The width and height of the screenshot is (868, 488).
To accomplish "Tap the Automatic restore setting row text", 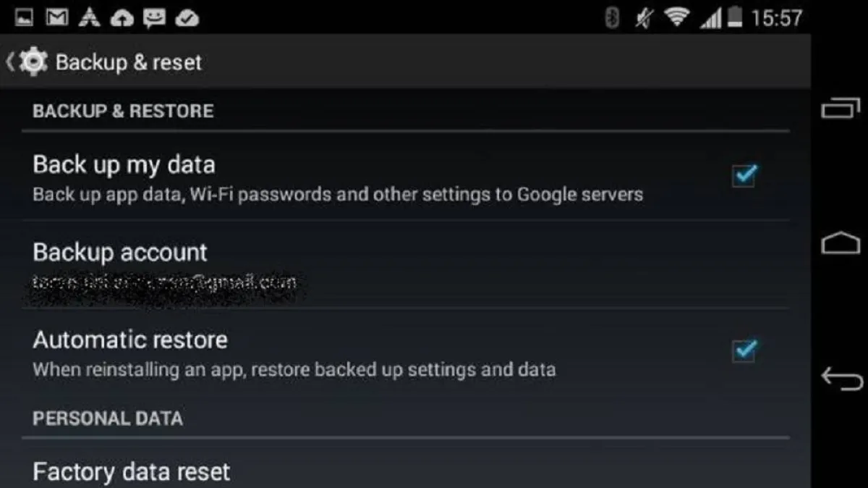I will click(130, 340).
